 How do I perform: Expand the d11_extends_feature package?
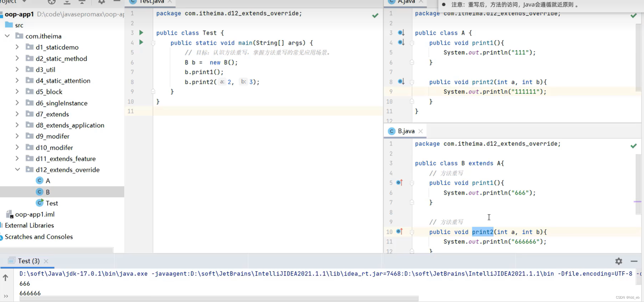point(17,159)
